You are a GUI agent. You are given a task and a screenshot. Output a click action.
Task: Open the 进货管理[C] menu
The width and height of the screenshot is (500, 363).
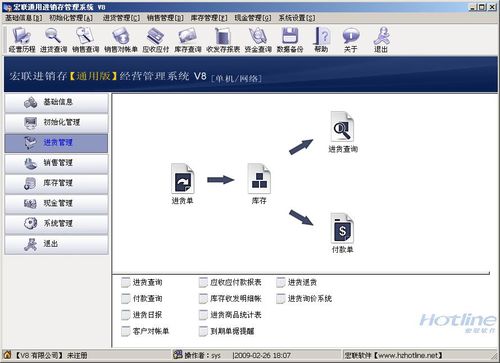pos(121,18)
